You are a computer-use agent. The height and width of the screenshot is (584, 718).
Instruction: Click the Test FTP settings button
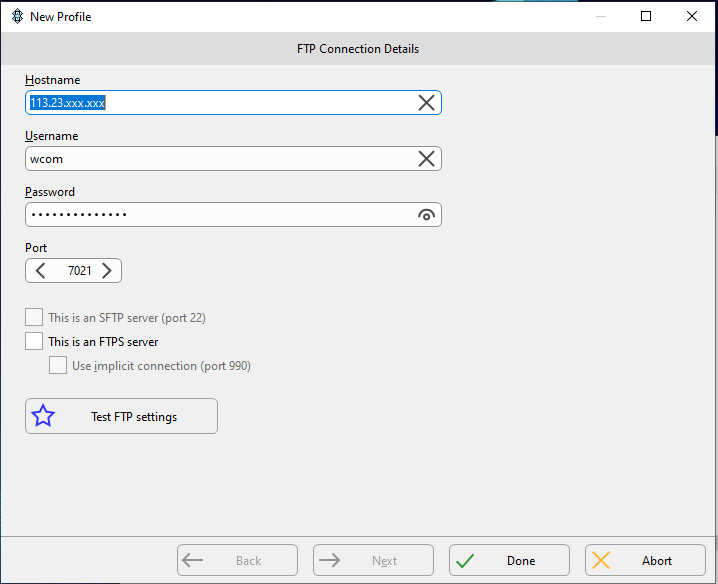[x=121, y=416]
